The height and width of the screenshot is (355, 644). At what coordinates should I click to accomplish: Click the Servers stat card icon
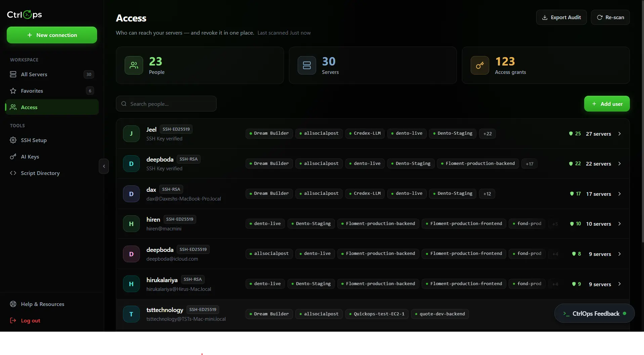(307, 65)
